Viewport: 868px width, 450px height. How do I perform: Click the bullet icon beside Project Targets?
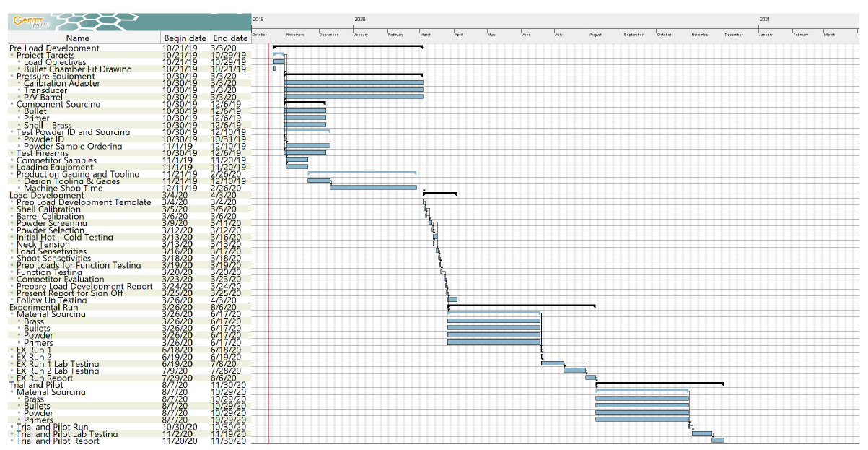[x=13, y=55]
